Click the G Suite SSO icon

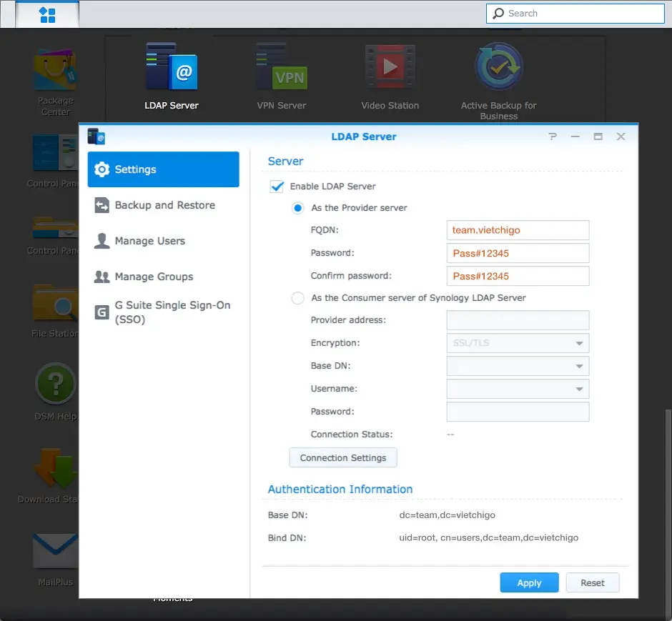tap(102, 312)
